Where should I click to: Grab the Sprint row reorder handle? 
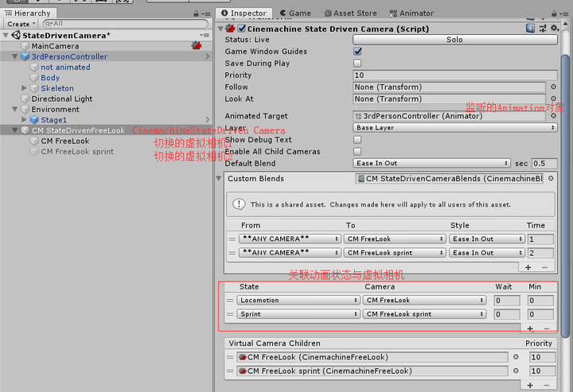(x=230, y=314)
